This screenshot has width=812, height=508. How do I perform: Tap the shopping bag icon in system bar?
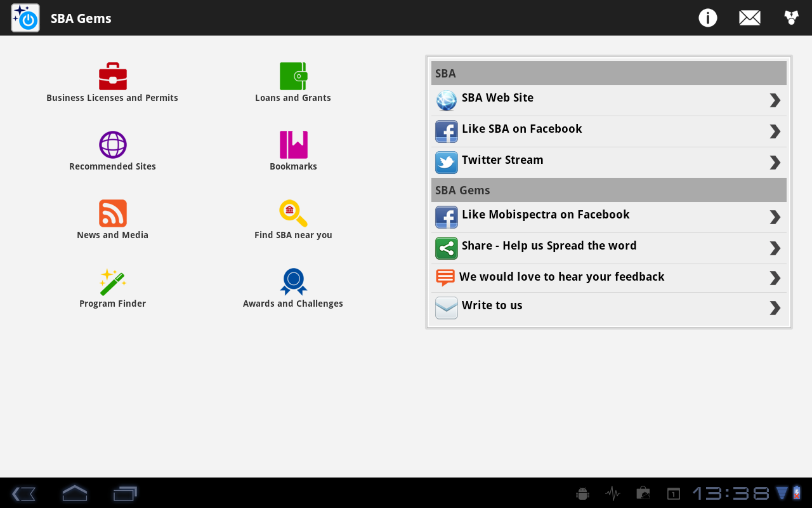tap(643, 493)
